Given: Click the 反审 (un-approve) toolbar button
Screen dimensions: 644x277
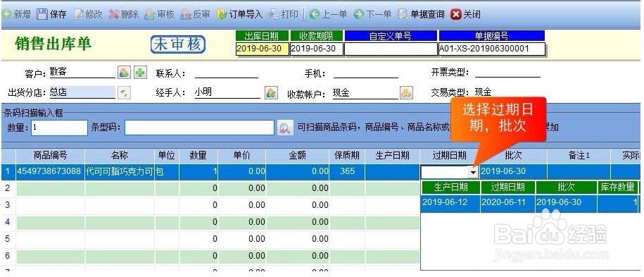Looking at the screenshot, I should point(196,14).
